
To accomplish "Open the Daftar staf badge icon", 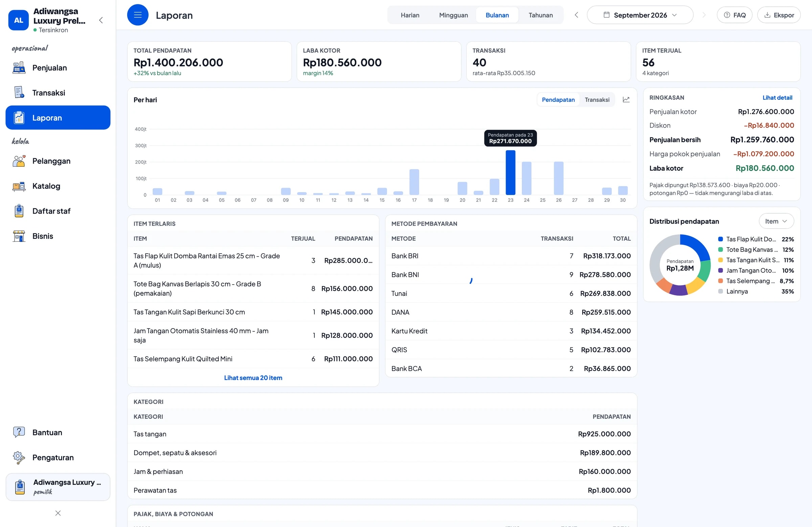I will click(19, 211).
